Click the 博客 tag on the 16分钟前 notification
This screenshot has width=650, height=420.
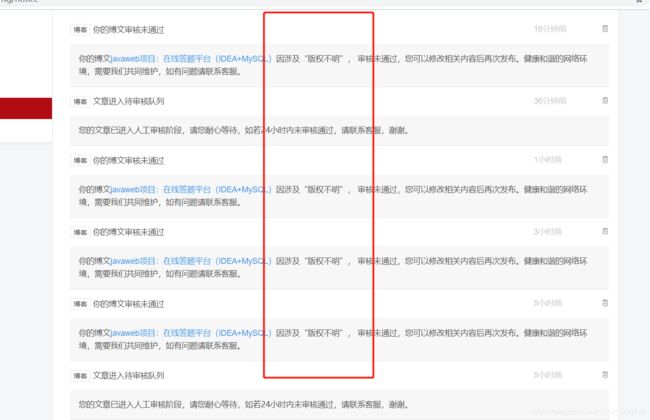coord(79,30)
